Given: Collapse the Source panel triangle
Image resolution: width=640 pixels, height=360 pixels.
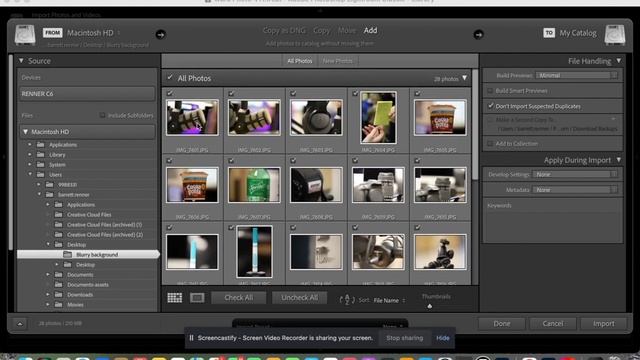Looking at the screenshot, I should (21, 61).
